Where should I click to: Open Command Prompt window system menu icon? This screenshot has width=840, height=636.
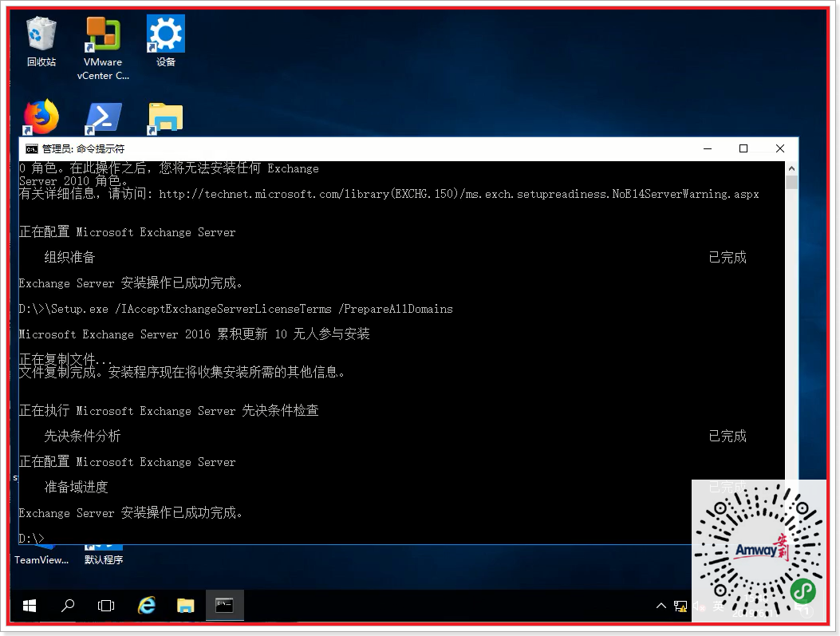(x=32, y=148)
